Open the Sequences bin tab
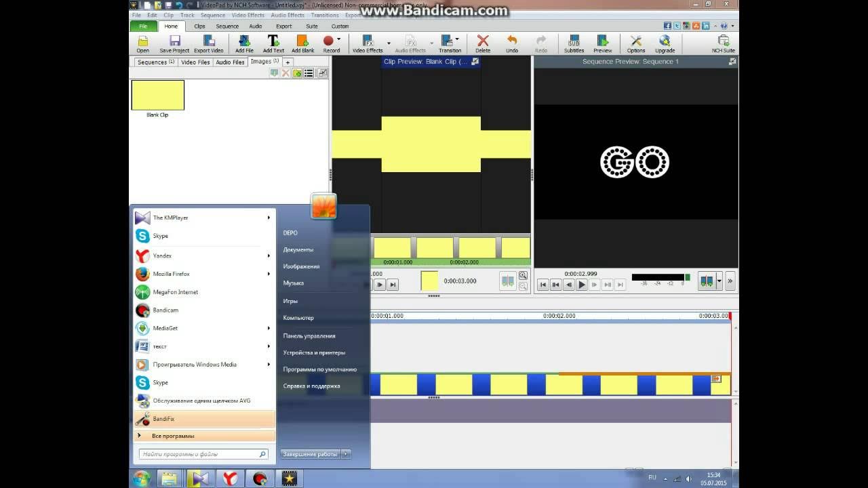This screenshot has width=868, height=488. pos(155,62)
